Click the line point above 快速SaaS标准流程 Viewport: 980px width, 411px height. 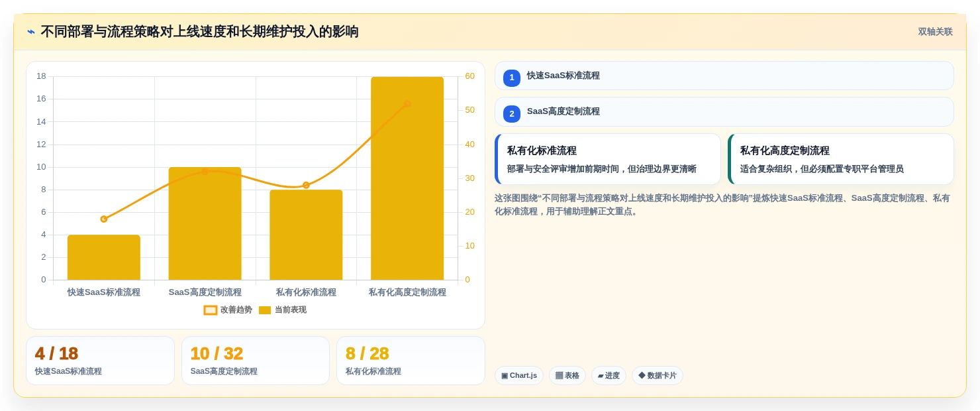click(x=104, y=219)
